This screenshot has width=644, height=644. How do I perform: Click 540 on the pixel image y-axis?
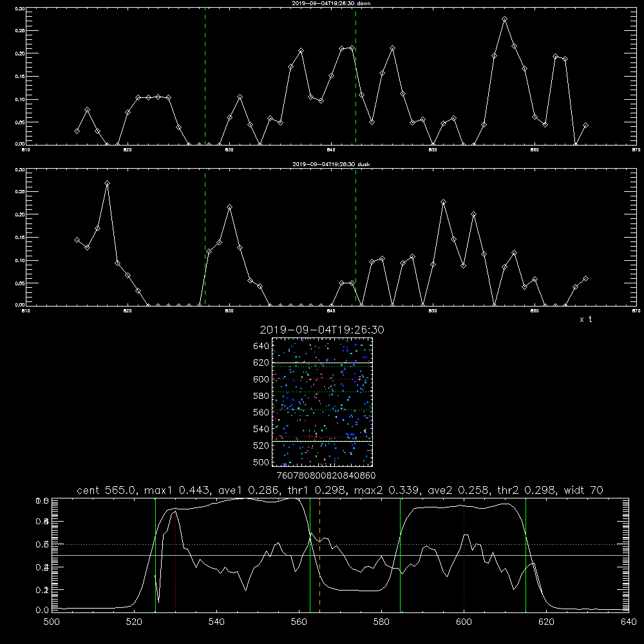click(x=261, y=429)
